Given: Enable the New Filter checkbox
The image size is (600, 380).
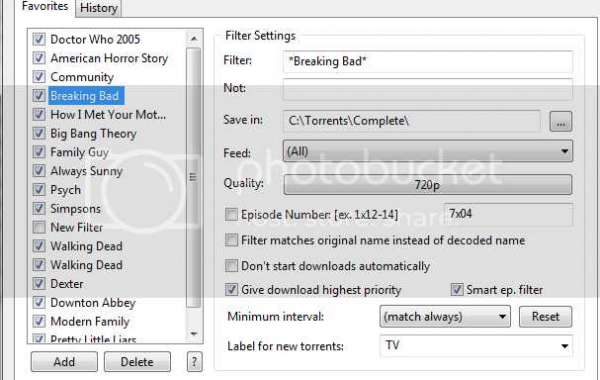Looking at the screenshot, I should click(x=39, y=227).
